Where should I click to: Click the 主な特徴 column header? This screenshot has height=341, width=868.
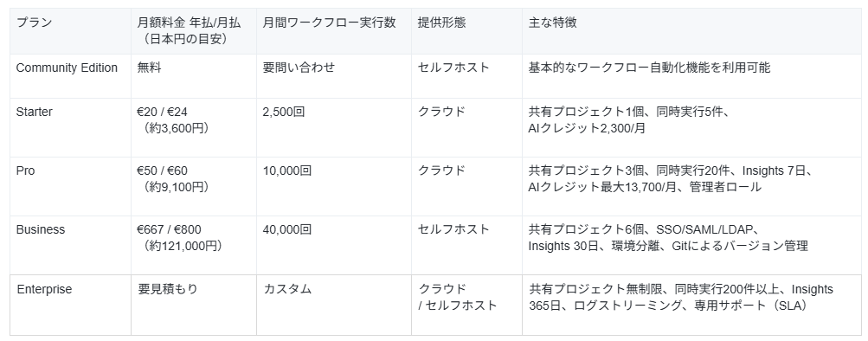click(x=691, y=31)
